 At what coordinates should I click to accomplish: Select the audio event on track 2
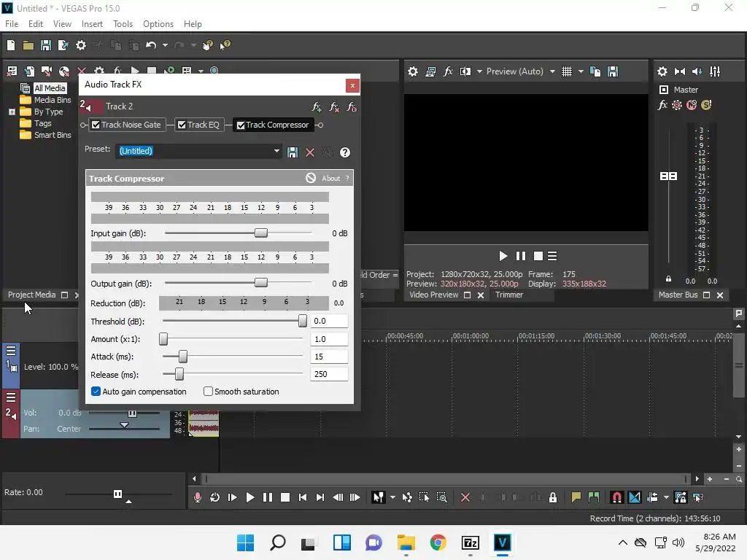coord(204,424)
